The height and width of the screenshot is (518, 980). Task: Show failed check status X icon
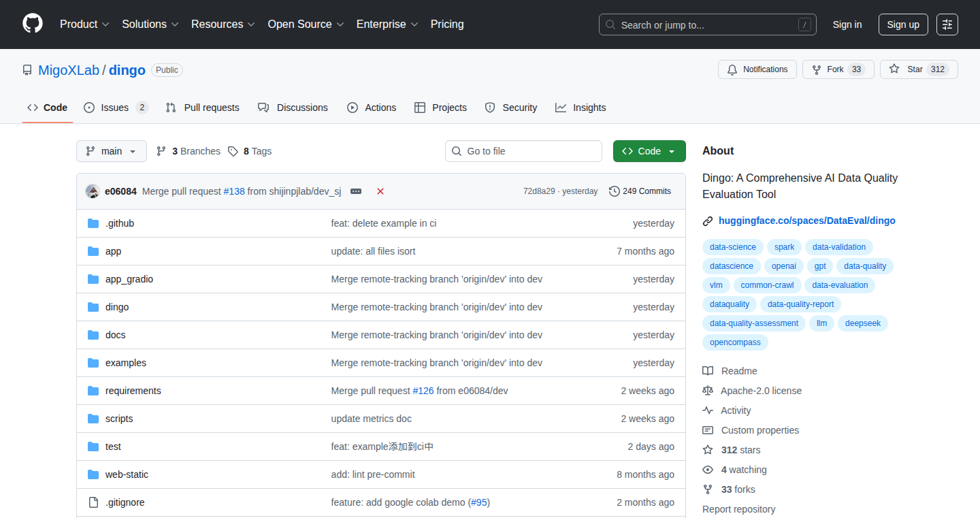point(380,191)
